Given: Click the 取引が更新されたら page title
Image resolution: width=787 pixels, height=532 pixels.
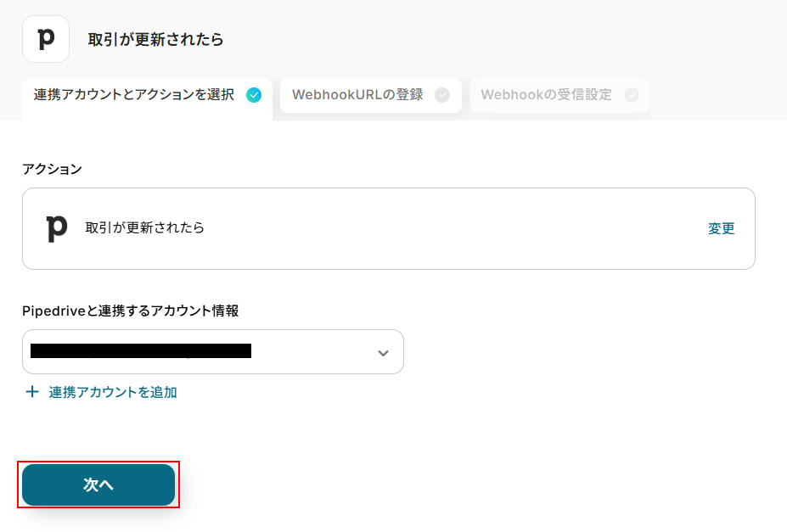Looking at the screenshot, I should [155, 40].
